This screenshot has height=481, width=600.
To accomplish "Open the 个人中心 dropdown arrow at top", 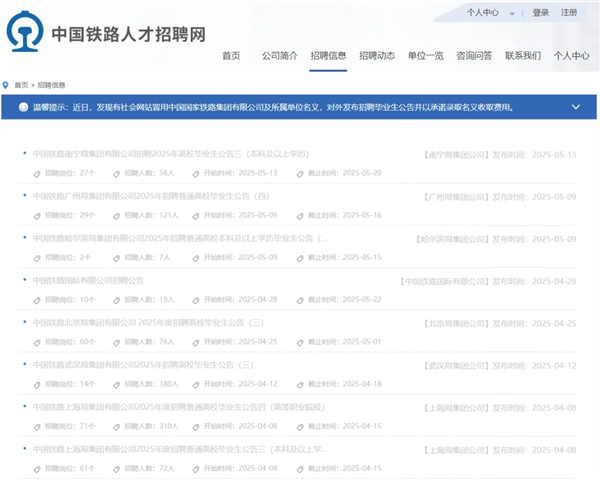I will 512,14.
